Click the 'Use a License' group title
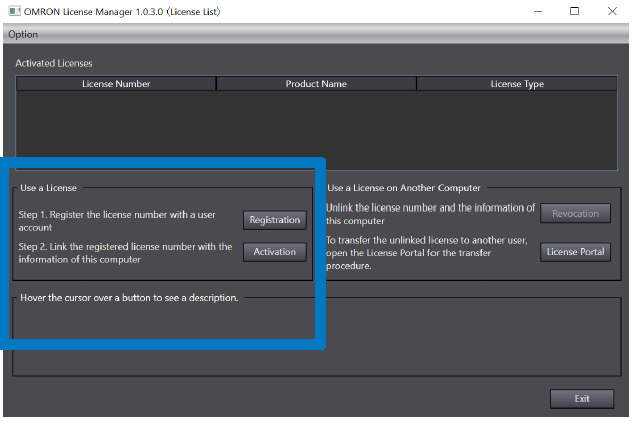 click(x=48, y=188)
